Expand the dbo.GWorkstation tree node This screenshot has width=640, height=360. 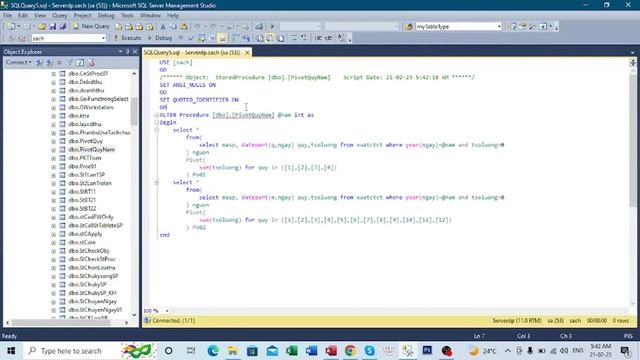tap(53, 107)
